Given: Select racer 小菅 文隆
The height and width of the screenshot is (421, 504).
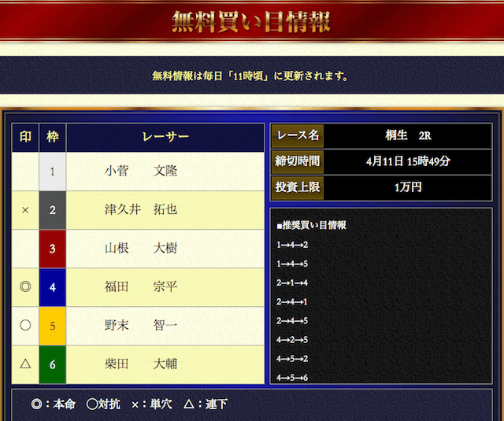Looking at the screenshot, I should click(x=141, y=171).
